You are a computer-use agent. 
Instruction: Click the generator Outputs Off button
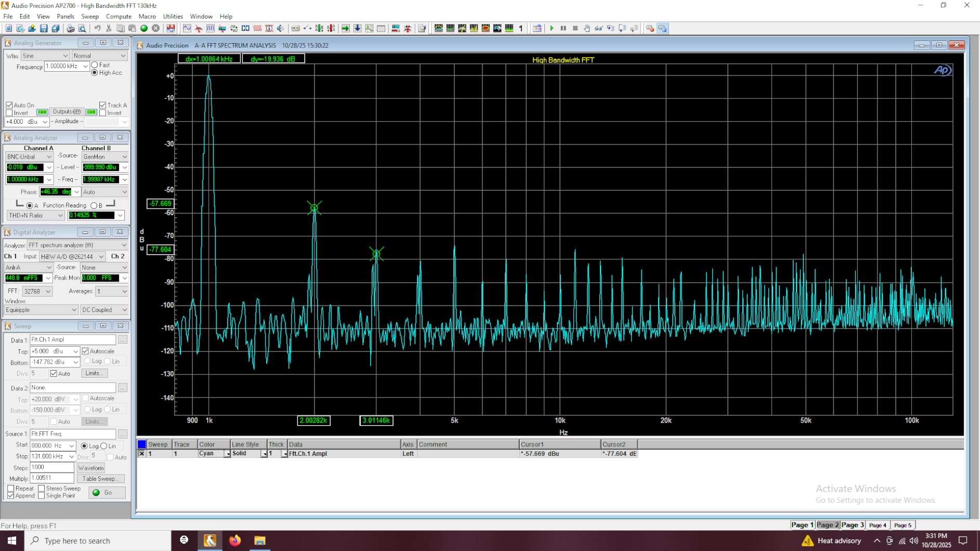pos(67,112)
